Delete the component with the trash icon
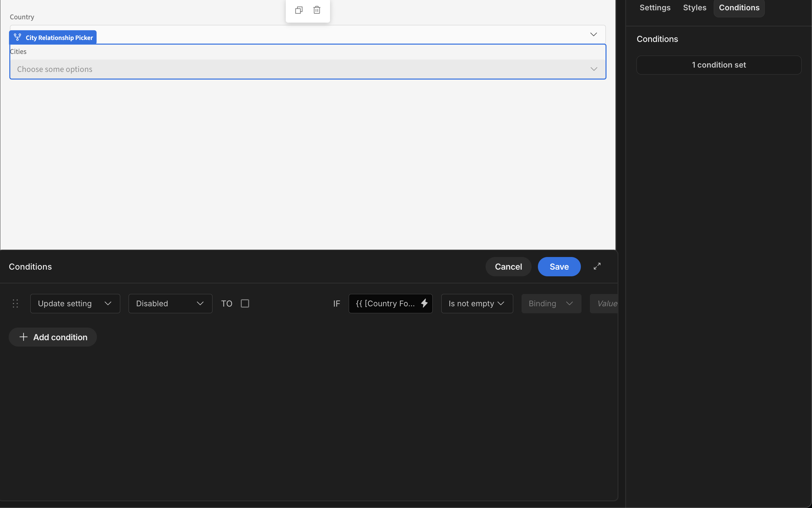The height and width of the screenshot is (508, 812). 317,10
